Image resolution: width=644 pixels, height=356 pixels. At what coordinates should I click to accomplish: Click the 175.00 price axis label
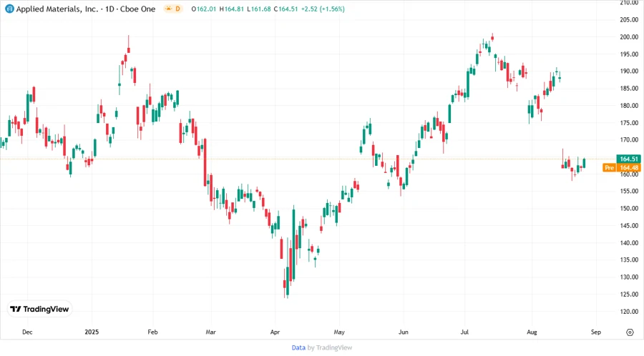(629, 123)
